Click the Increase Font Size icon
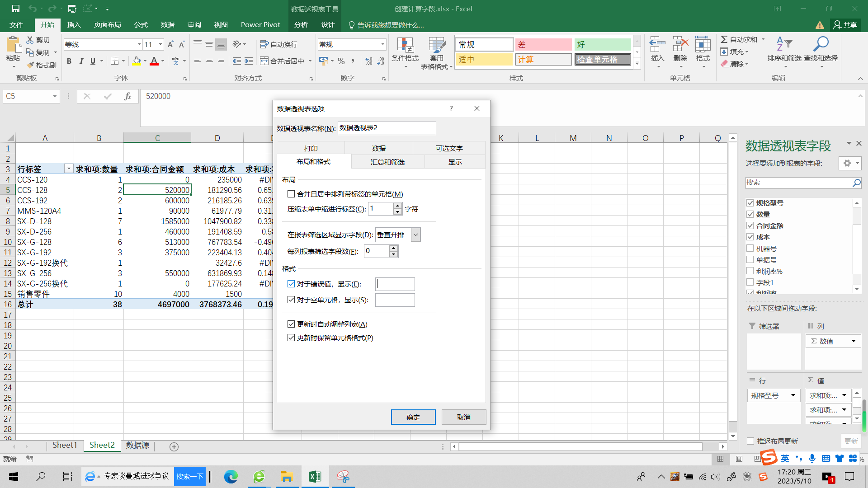This screenshot has height=488, width=868. (170, 44)
